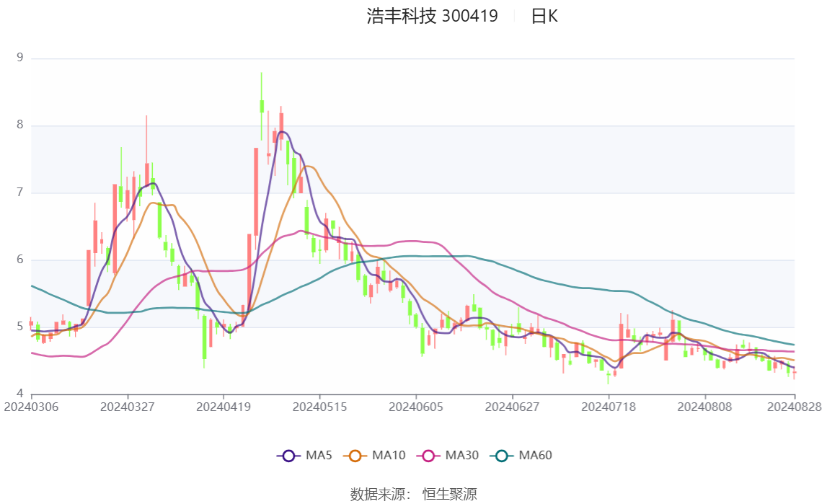Click y-axis value 5
The width and height of the screenshot is (827, 504).
tap(20, 327)
